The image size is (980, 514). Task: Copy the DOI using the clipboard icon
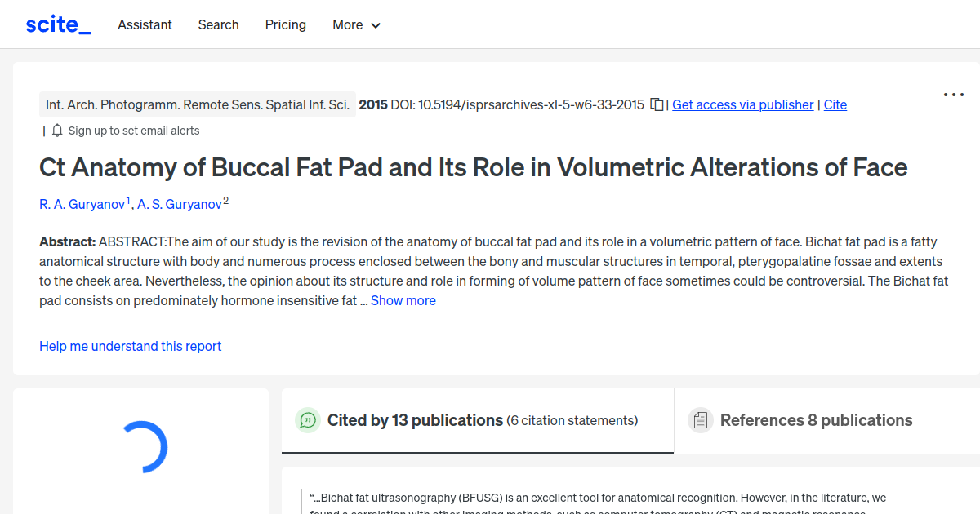pyautogui.click(x=657, y=104)
